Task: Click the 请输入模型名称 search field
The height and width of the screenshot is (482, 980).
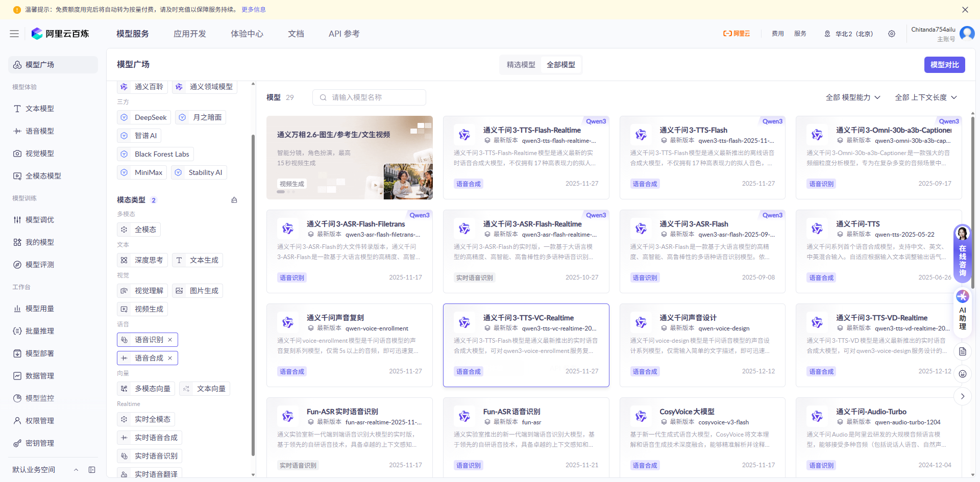Action: [x=369, y=97]
